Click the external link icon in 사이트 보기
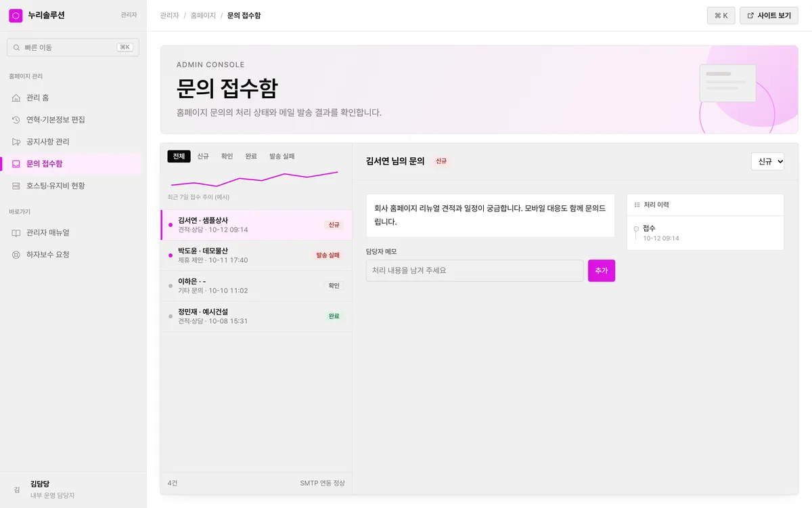Viewport: 812px width, 508px height. pyautogui.click(x=750, y=16)
